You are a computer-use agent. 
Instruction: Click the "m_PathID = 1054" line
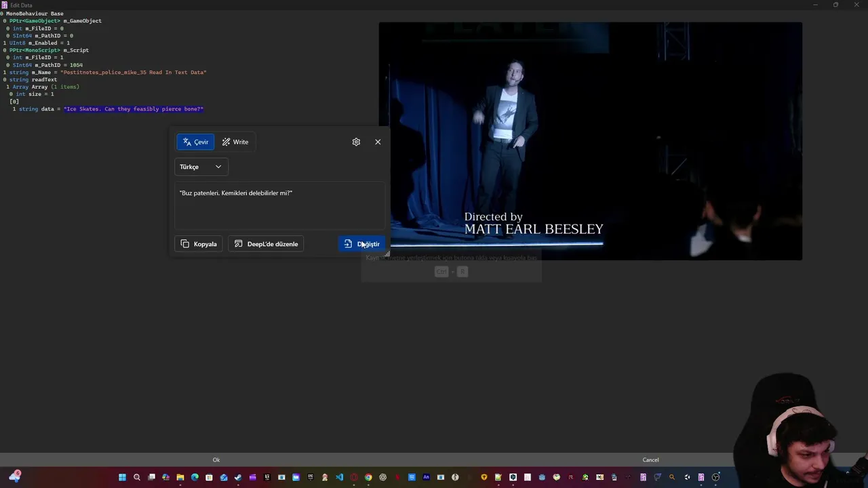[45, 65]
